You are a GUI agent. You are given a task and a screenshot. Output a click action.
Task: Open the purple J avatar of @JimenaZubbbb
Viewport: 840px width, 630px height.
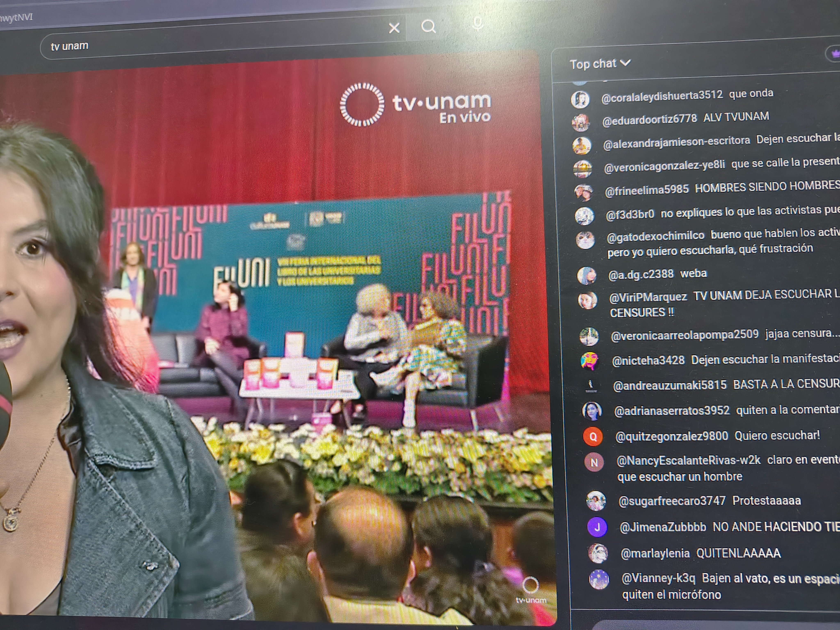pos(597,527)
